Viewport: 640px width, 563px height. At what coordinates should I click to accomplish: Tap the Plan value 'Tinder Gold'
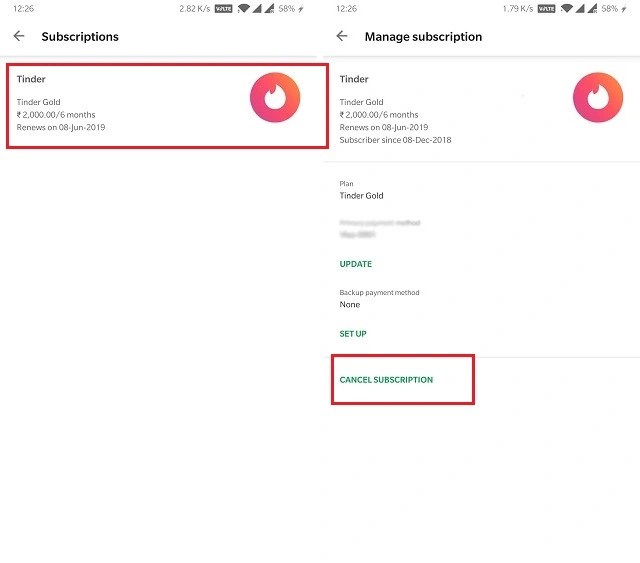coord(361,196)
